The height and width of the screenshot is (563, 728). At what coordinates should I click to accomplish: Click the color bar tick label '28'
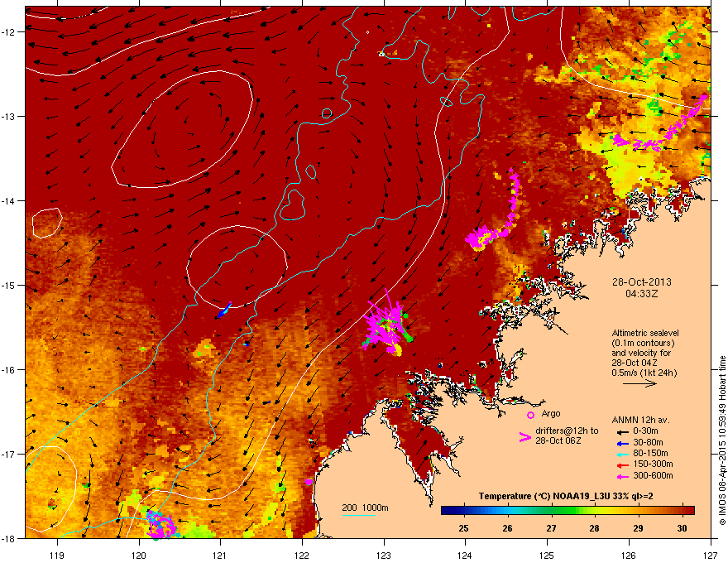(594, 528)
